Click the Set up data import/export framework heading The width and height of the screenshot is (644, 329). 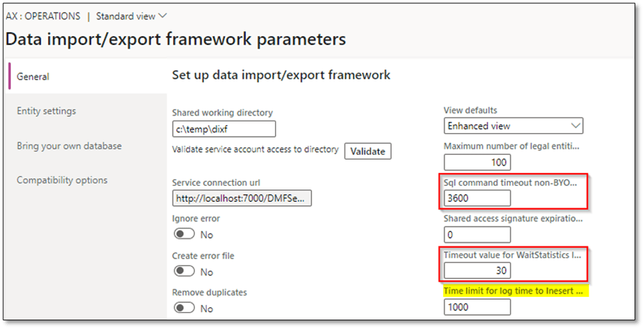(281, 75)
